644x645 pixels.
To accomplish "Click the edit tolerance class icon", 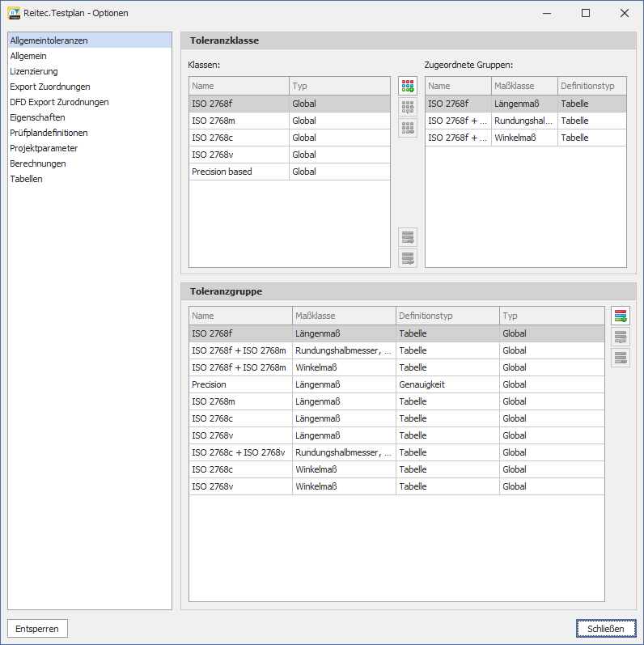I will click(408, 107).
